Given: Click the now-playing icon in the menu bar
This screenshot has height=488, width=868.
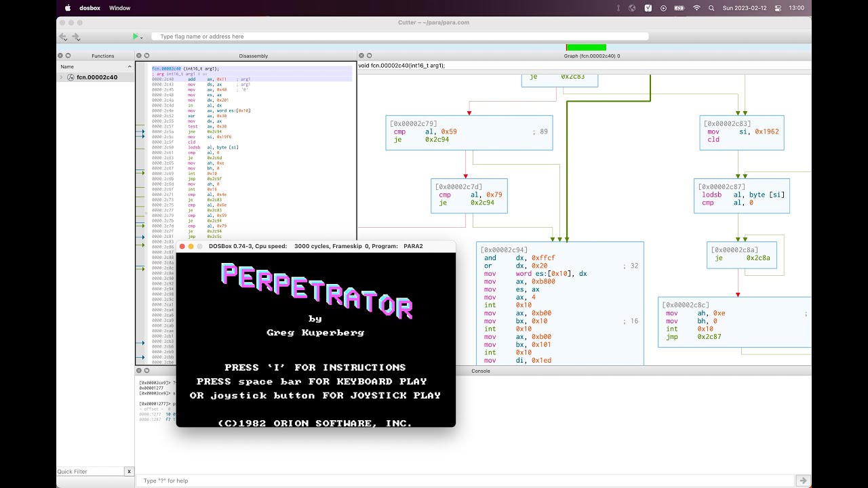Looking at the screenshot, I should click(x=664, y=8).
